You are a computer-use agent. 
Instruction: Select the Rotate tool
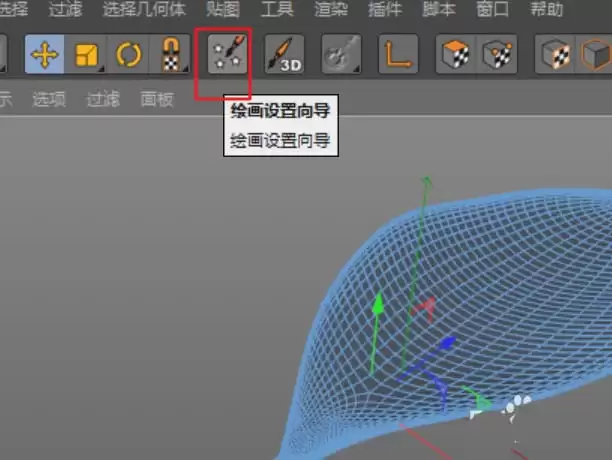(x=129, y=55)
